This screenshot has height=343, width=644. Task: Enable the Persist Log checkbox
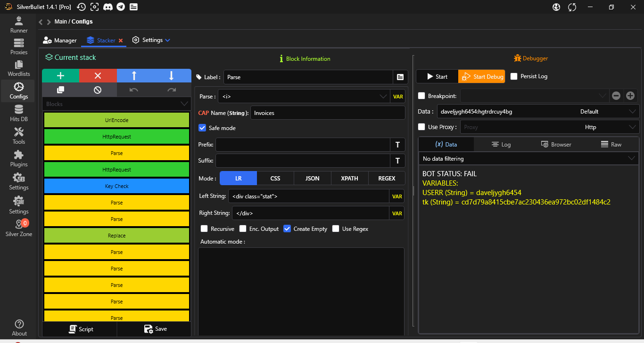514,76
